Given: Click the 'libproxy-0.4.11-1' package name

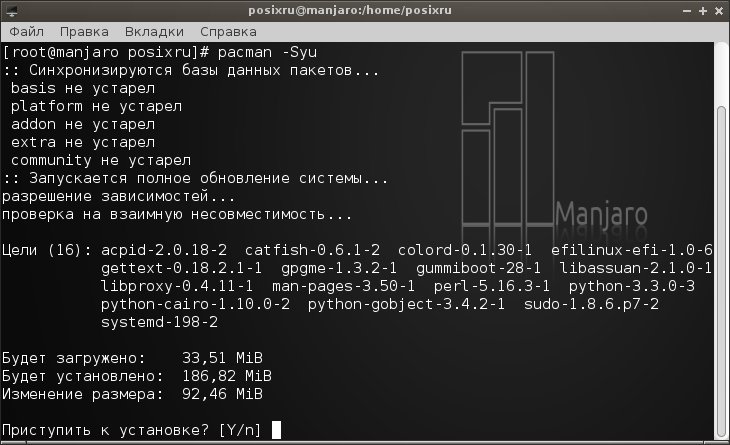Looking at the screenshot, I should click(177, 286).
